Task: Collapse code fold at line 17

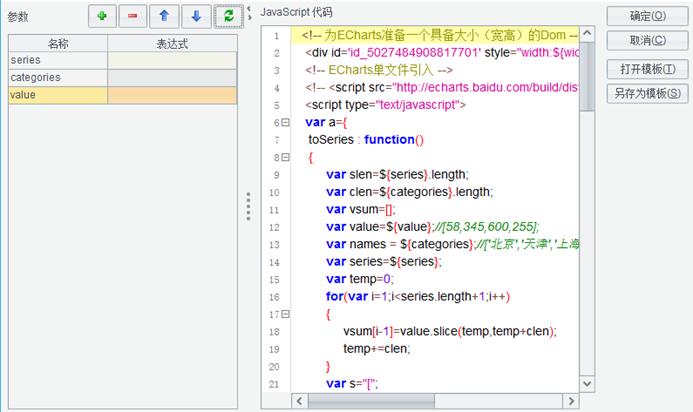Action: point(286,314)
